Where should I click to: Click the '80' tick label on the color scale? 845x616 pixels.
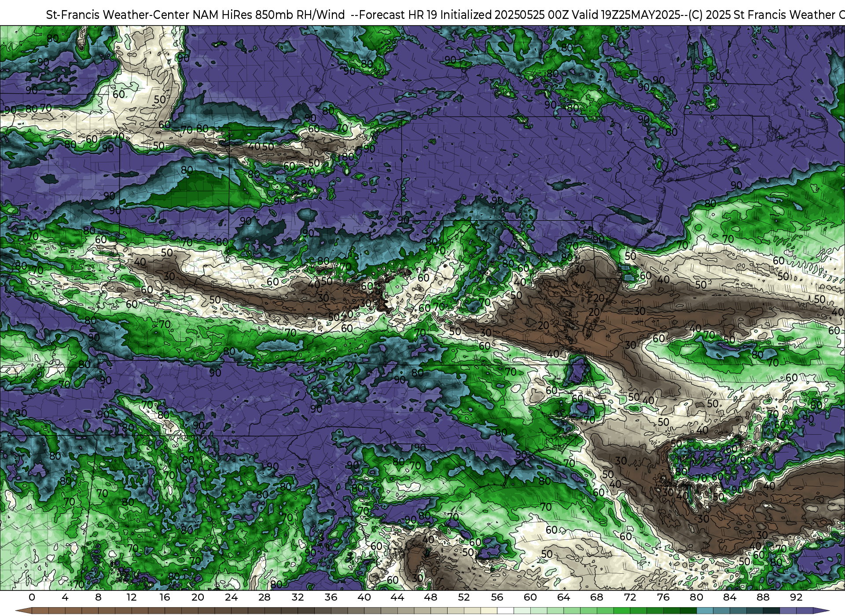[x=696, y=597]
